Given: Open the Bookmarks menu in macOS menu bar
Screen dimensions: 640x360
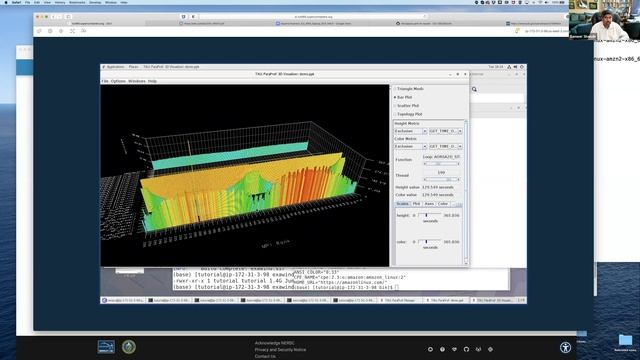Looking at the screenshot, I should [77, 2].
